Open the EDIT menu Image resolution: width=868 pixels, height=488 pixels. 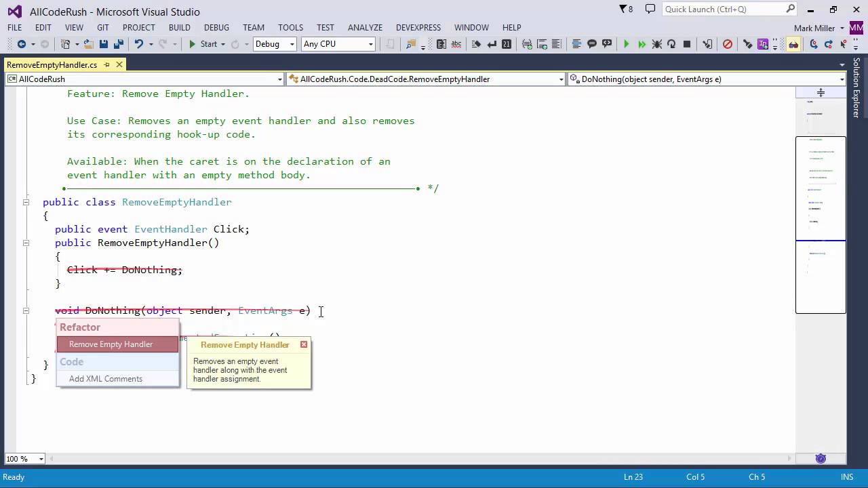click(43, 28)
